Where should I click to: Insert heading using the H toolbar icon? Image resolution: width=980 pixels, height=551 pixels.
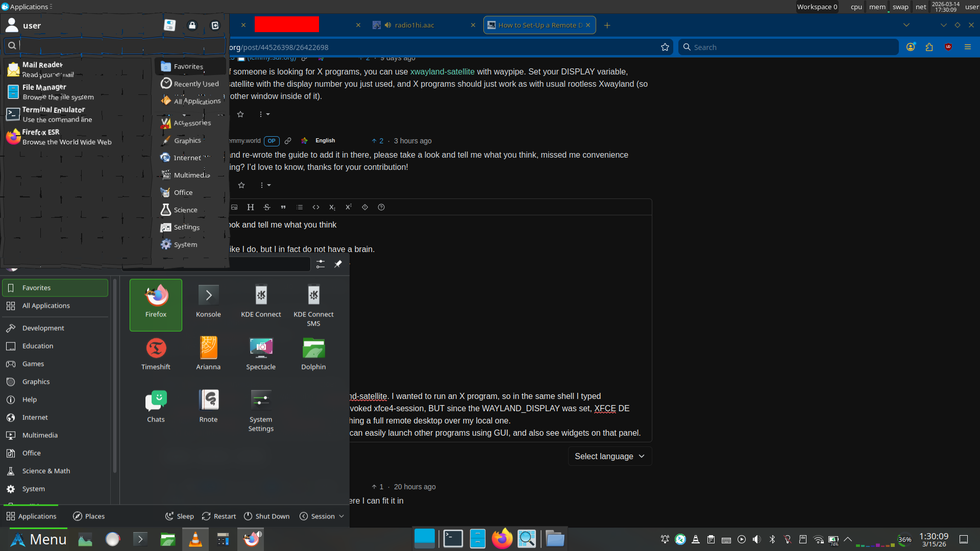click(x=250, y=207)
